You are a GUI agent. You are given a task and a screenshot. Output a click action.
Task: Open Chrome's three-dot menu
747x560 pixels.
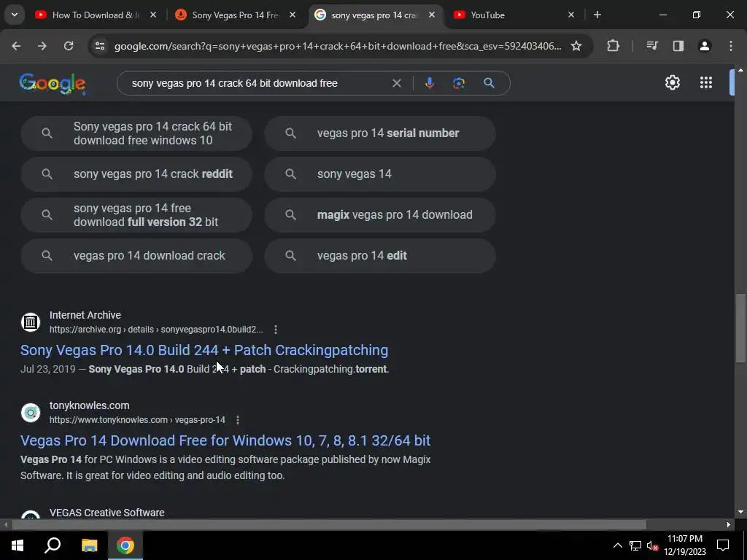[x=731, y=46]
